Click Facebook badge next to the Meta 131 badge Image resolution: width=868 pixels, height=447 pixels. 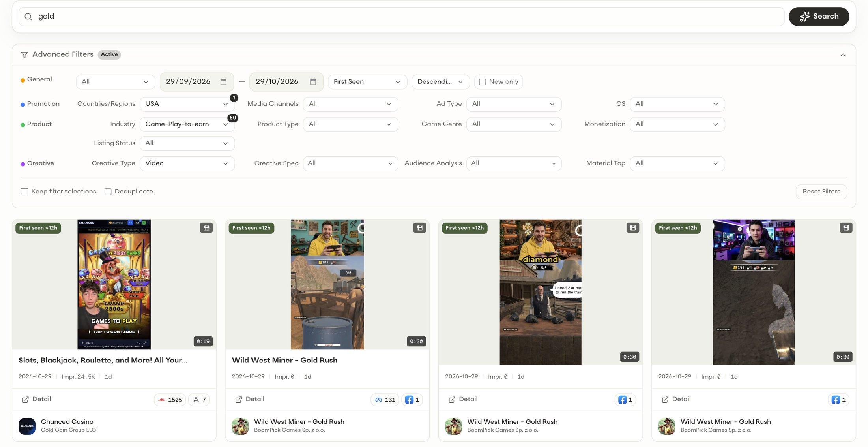[412, 400]
